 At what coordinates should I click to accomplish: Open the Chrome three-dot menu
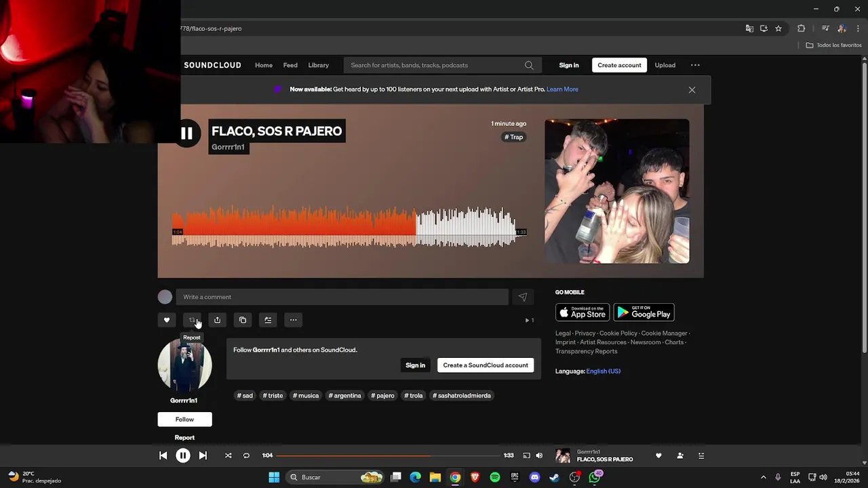pos(859,28)
